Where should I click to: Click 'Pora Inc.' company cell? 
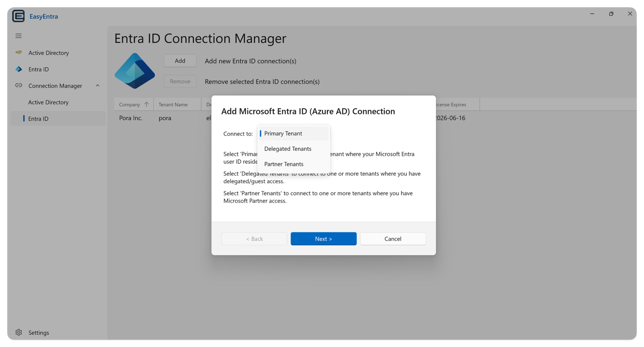(131, 118)
